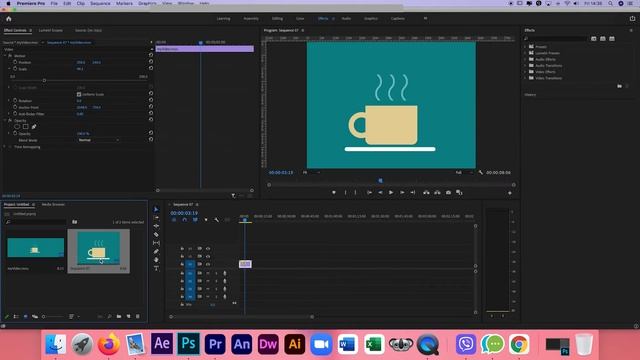Select the Selection tool in the timeline toolbar
This screenshot has width=640, height=360.
coord(156,209)
